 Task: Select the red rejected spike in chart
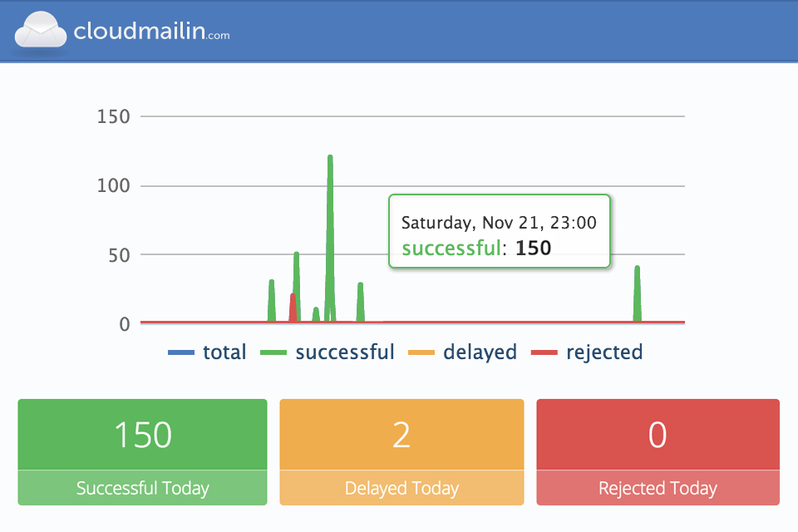[293, 298]
